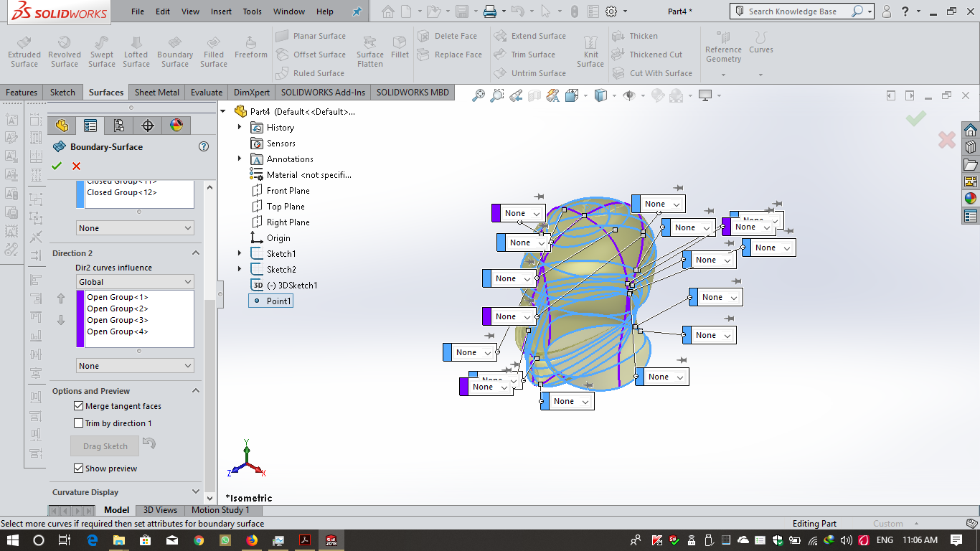Switch to the Features tab
Image resolution: width=980 pixels, height=551 pixels.
[x=22, y=92]
